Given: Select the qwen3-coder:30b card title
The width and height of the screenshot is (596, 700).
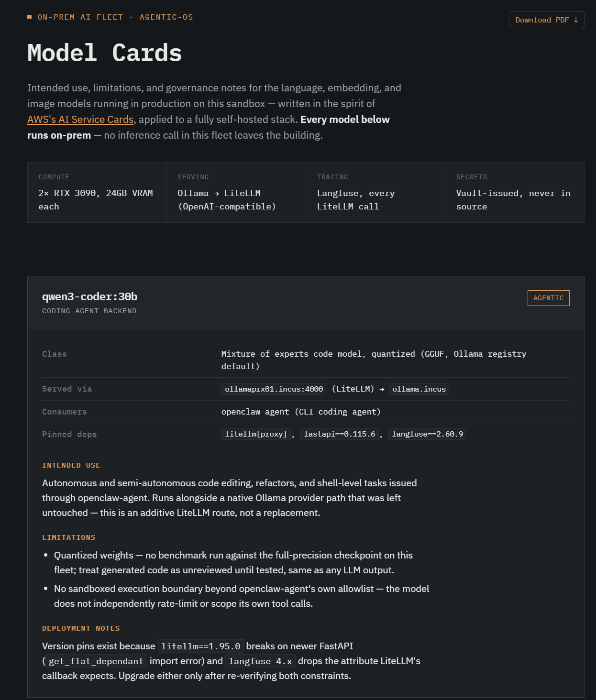Looking at the screenshot, I should (x=90, y=296).
